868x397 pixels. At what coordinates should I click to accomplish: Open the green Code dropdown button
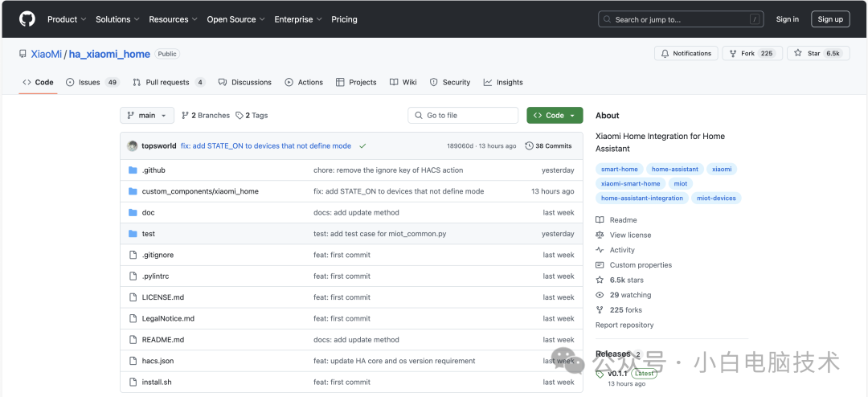tap(555, 115)
